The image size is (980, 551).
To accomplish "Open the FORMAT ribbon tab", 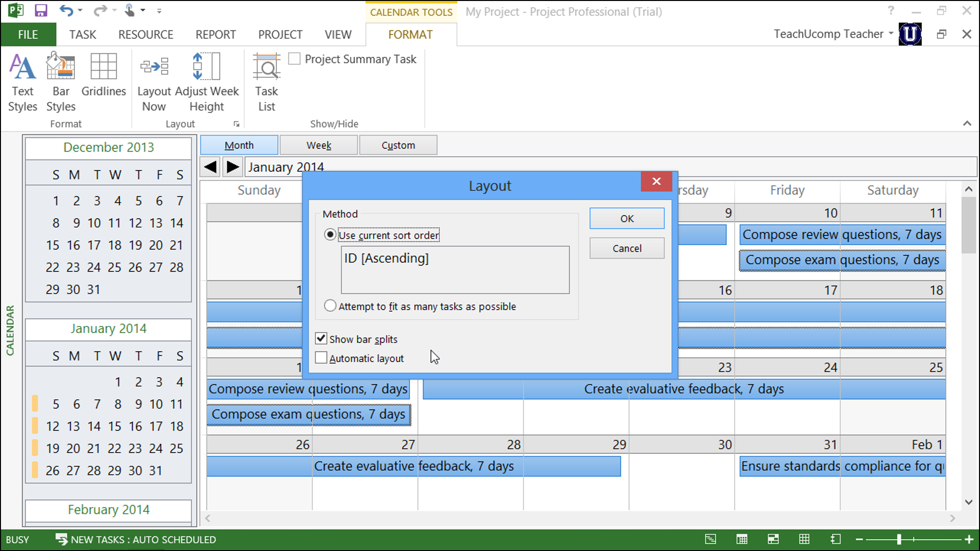I will point(410,34).
